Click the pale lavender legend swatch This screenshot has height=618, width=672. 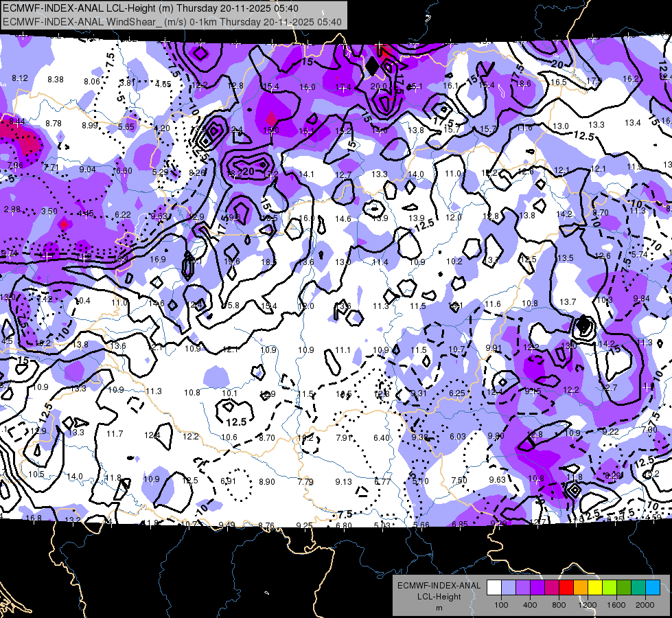[x=509, y=588]
